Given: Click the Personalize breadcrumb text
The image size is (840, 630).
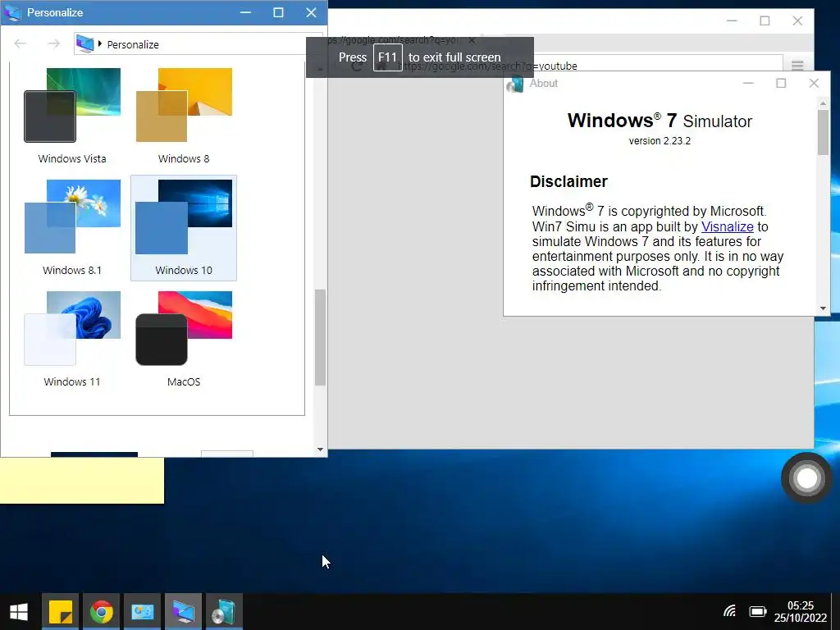Looking at the screenshot, I should coord(133,44).
